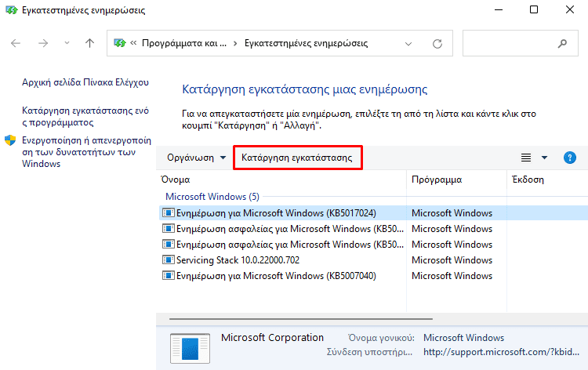Click Εγκατεστημένες ενημερώσεις breadcrumb
Image resolution: width=588 pixels, height=370 pixels.
306,43
